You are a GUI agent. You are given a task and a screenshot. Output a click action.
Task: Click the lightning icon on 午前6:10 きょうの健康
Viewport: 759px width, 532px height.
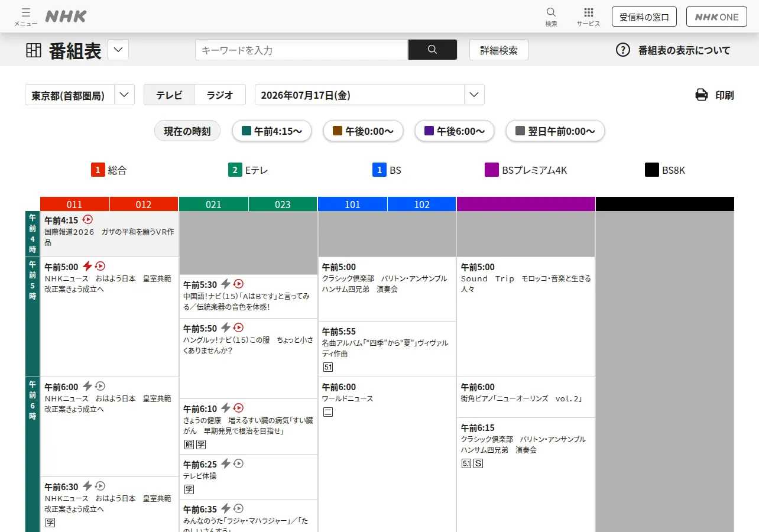226,408
